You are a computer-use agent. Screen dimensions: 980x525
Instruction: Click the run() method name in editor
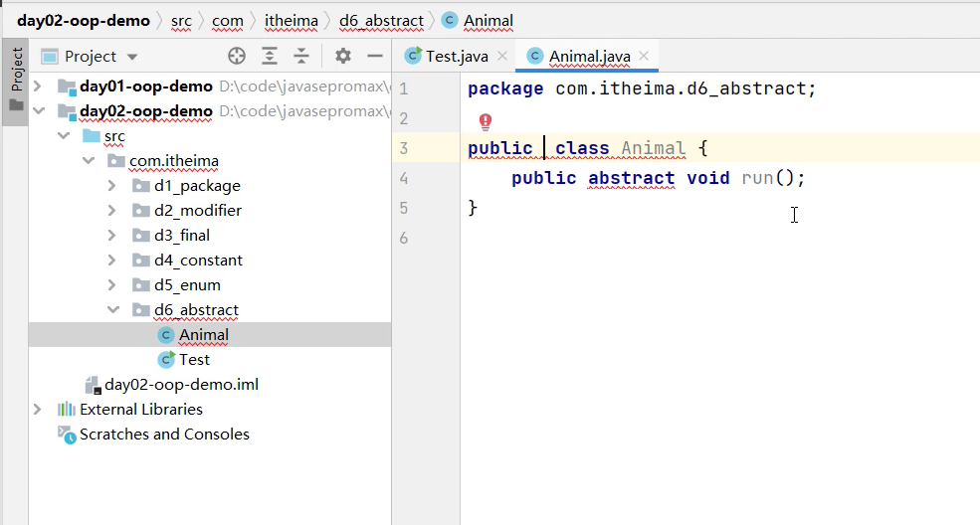coord(757,179)
